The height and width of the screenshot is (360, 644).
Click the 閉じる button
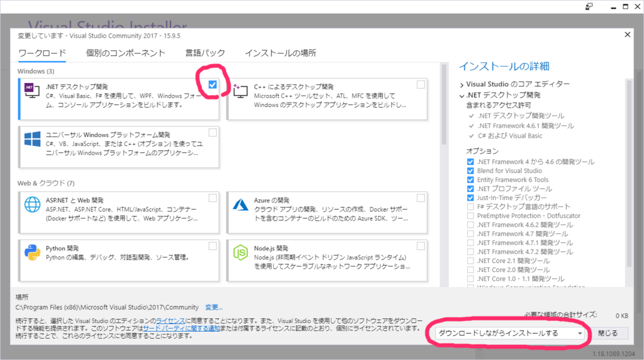tap(608, 334)
